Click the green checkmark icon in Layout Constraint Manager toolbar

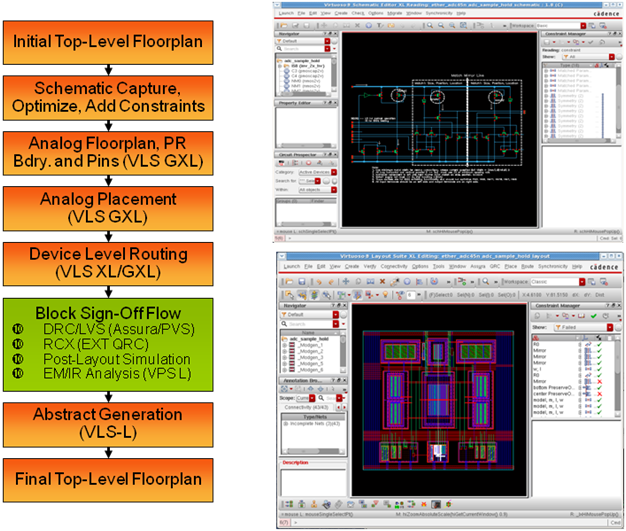[x=594, y=316]
